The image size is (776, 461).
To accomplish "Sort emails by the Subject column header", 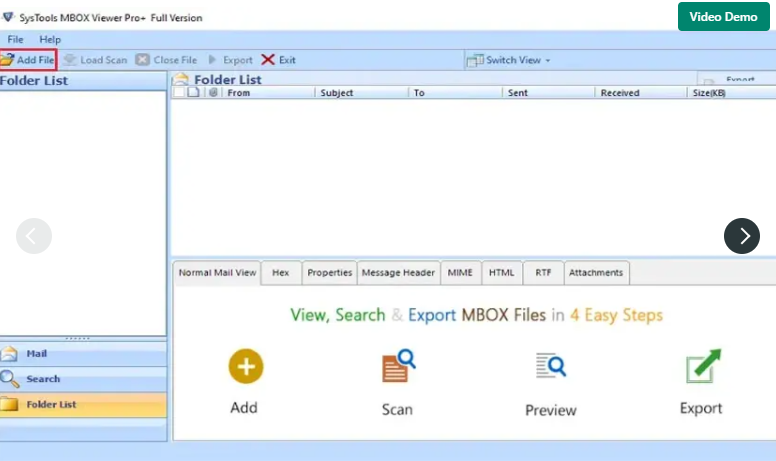I will [x=337, y=93].
